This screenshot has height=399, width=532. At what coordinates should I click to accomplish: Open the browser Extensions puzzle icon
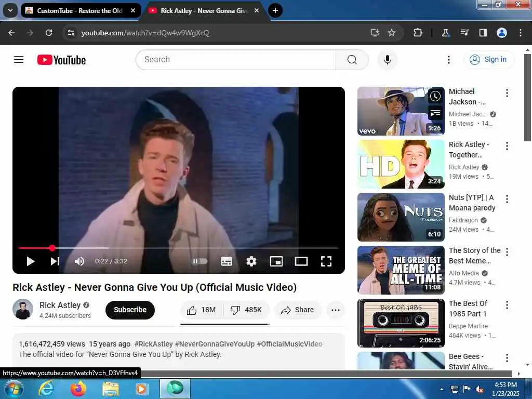click(x=418, y=33)
